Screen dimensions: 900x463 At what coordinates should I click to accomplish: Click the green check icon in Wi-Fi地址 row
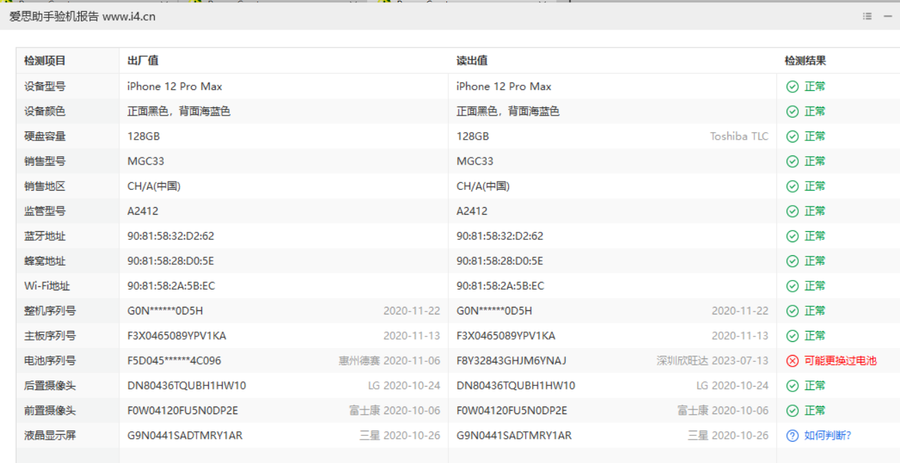click(792, 286)
